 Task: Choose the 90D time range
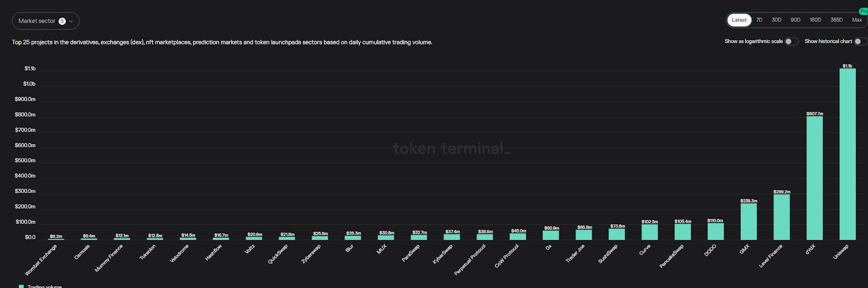point(795,20)
